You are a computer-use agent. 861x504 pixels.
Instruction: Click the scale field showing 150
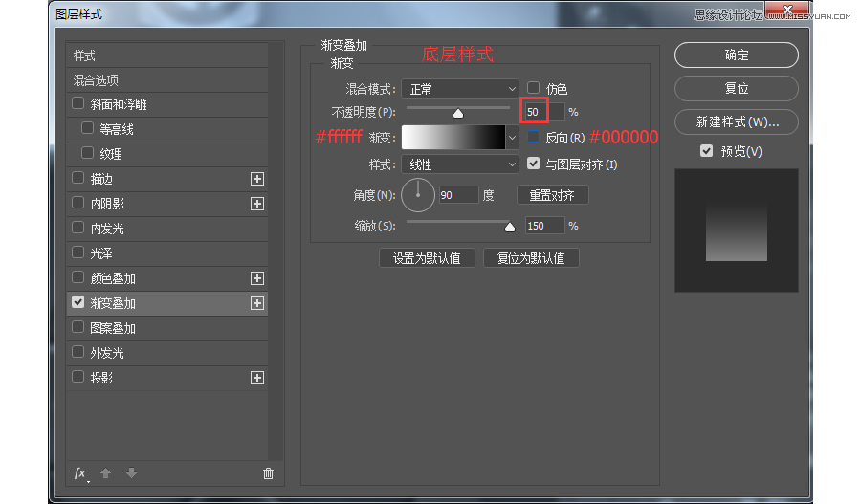point(544,226)
